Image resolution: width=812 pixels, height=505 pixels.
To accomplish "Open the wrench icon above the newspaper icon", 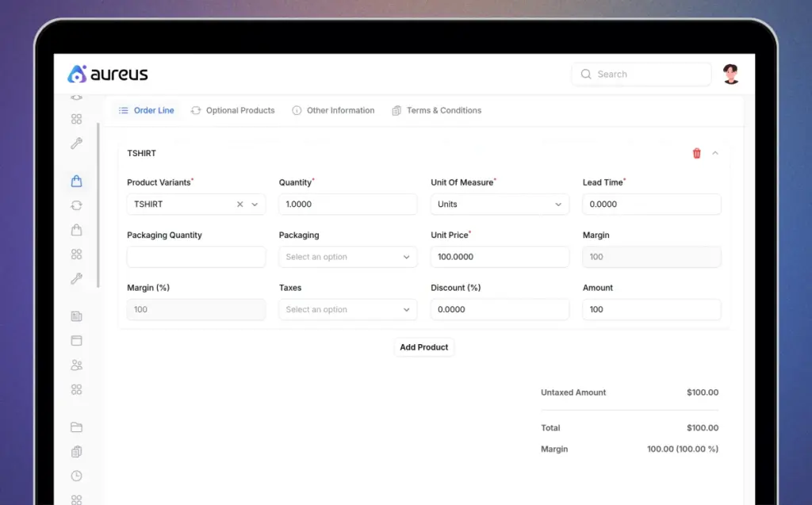I will coord(77,278).
